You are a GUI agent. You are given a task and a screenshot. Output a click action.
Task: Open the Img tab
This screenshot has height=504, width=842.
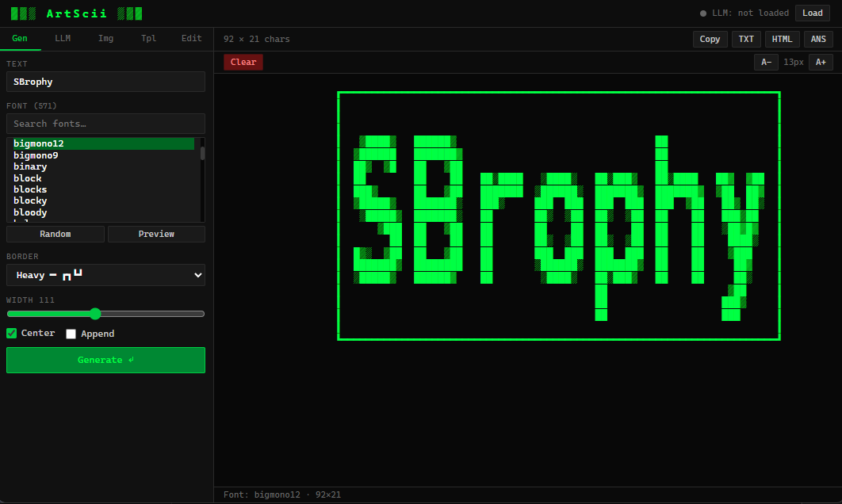(105, 39)
